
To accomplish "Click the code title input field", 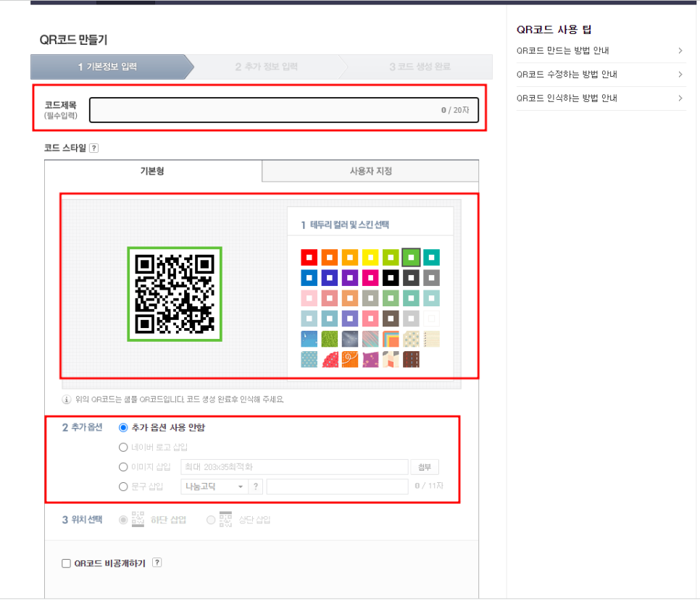I will click(x=284, y=110).
